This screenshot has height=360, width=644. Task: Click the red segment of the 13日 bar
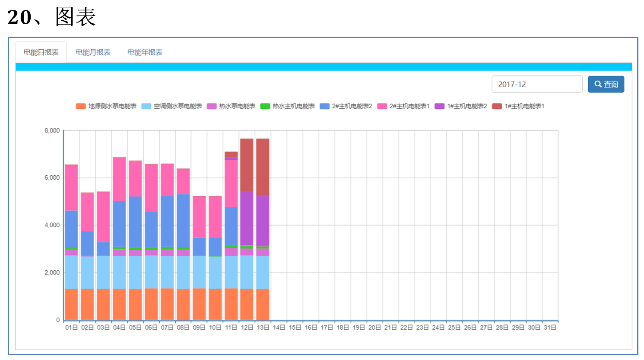(263, 167)
